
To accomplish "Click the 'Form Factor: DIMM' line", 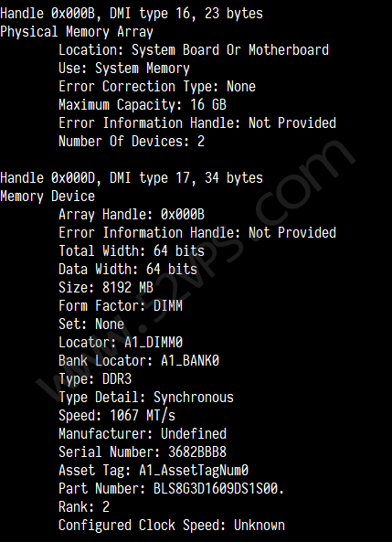I will point(121,306).
